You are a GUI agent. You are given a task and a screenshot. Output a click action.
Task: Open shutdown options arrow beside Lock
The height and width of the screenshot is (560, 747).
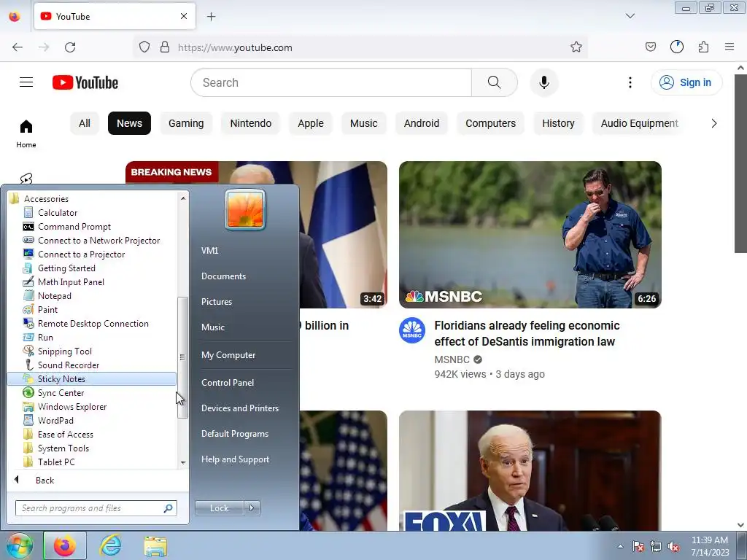252,508
